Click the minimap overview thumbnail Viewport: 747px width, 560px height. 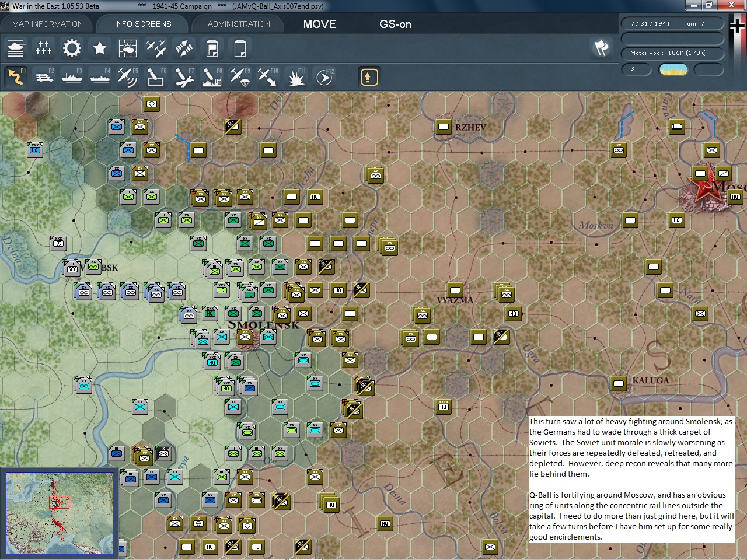(60, 513)
